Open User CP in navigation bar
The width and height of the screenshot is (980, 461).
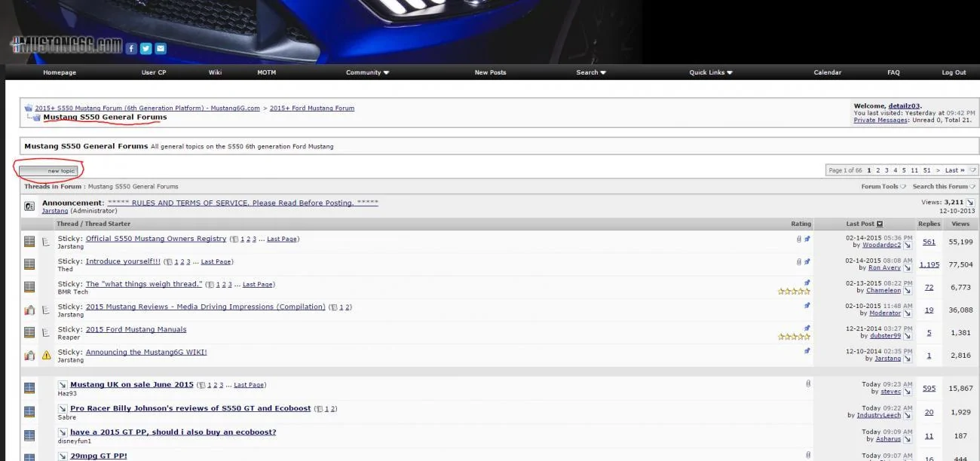pyautogui.click(x=154, y=72)
